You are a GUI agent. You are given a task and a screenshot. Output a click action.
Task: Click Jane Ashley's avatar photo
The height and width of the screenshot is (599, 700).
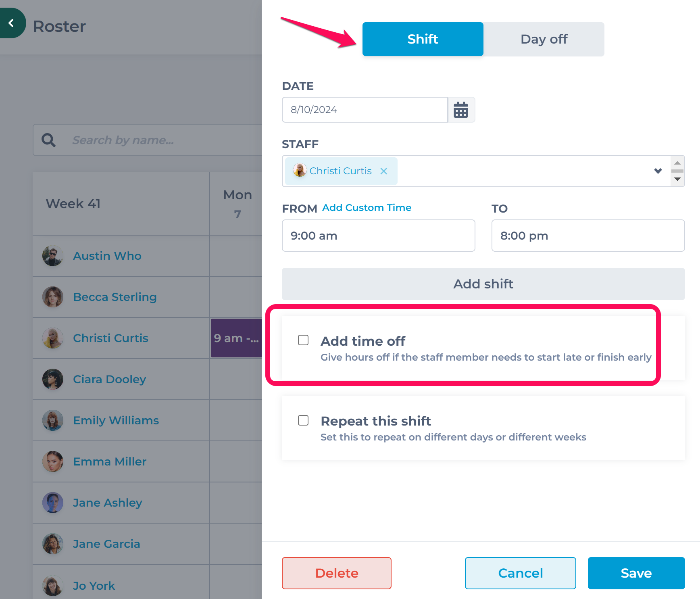pos(53,503)
